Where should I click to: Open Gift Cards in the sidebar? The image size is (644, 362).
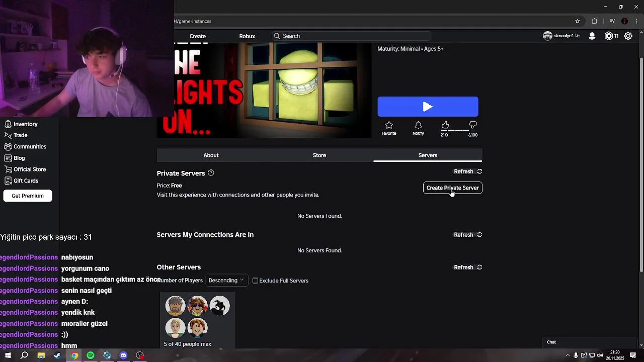pyautogui.click(x=21, y=181)
